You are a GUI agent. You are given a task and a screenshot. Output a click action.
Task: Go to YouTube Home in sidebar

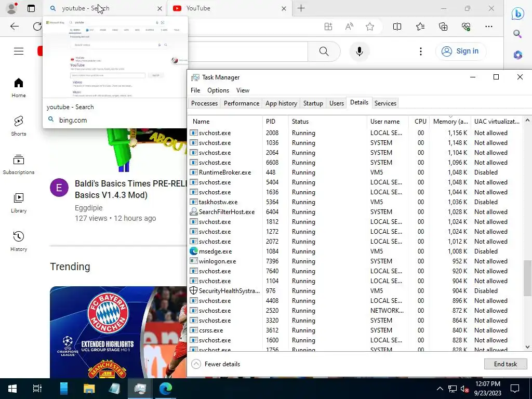tap(19, 88)
